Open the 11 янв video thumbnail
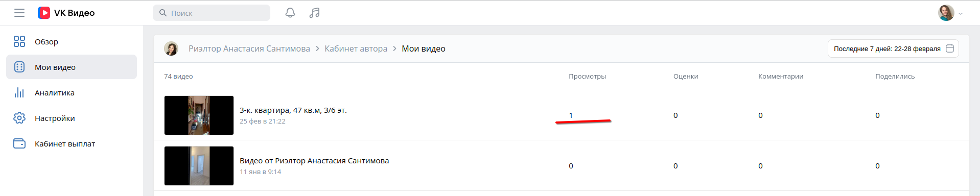 199,166
